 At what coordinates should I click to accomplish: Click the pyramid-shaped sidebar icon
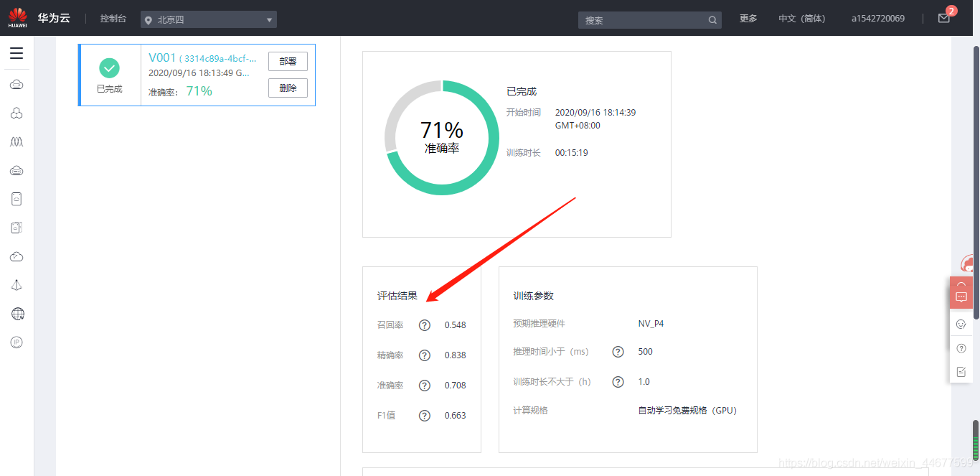(17, 286)
